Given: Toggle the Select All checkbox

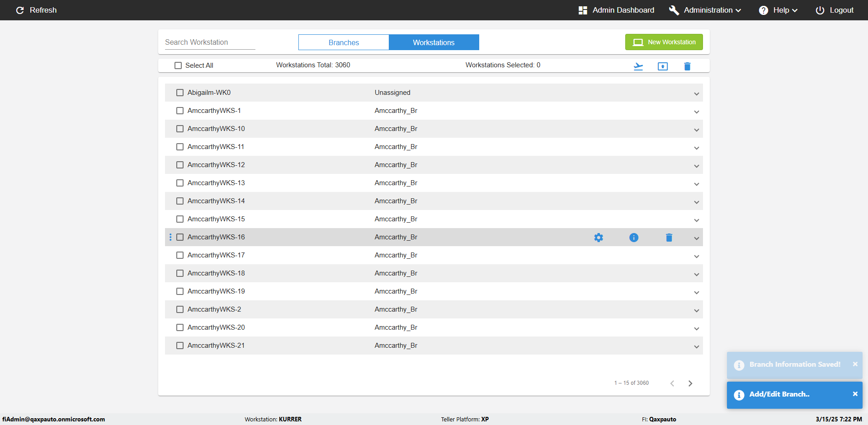Looking at the screenshot, I should click(178, 65).
